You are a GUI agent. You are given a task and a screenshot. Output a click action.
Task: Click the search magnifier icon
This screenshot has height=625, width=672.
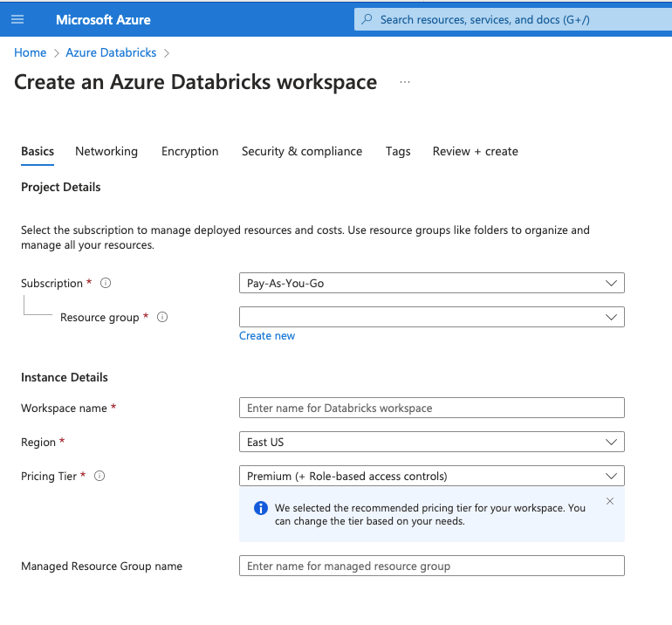367,19
